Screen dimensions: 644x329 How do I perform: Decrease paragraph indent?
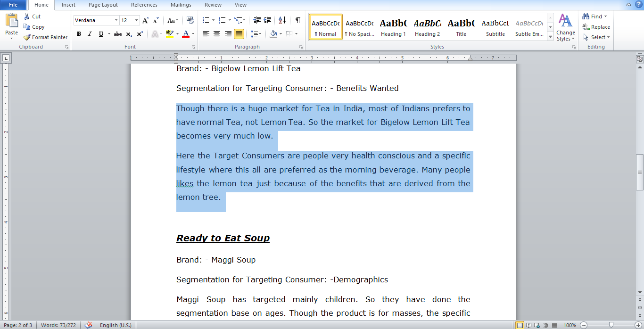pos(257,20)
